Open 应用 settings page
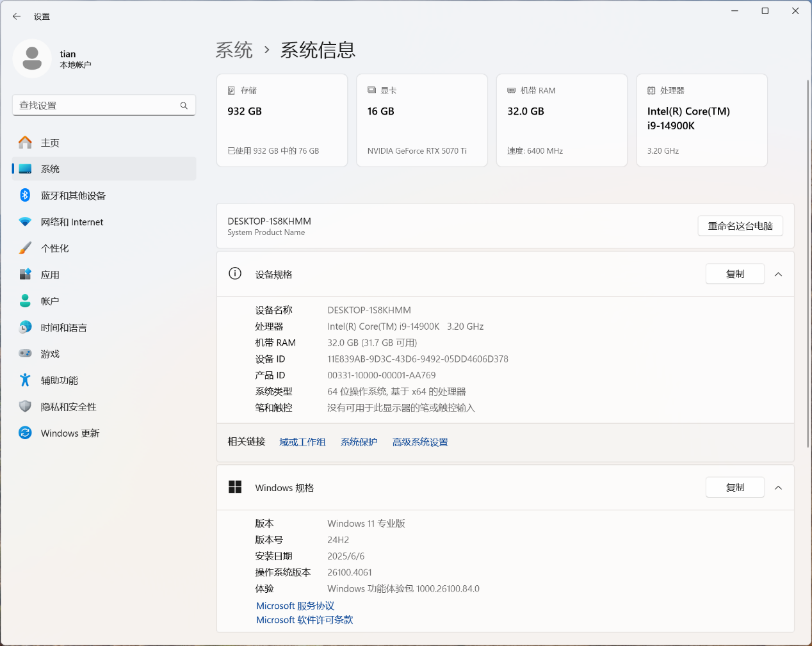Screen dimensions: 812x646 [104, 275]
